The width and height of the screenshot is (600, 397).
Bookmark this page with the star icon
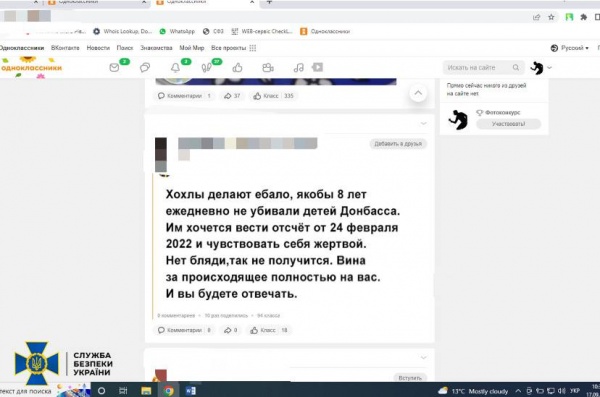click(551, 17)
